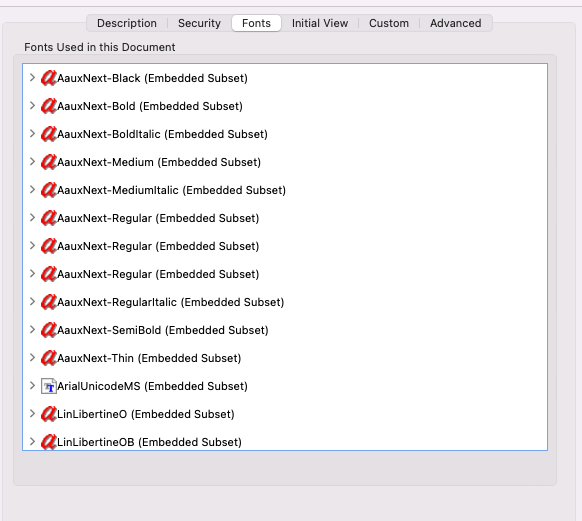Select the "AauxNext-Black (Embedded Subset)" text
Screen dimensions: 582x521
pos(152,78)
